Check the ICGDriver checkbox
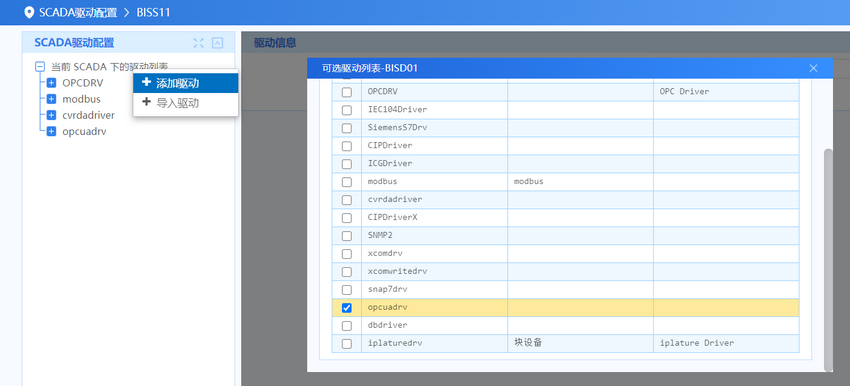Image resolution: width=850 pixels, height=386 pixels. point(347,164)
